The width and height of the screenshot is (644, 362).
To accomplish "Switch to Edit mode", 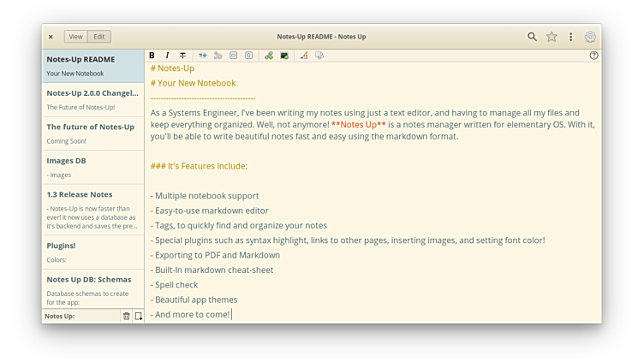I will pos(99,37).
